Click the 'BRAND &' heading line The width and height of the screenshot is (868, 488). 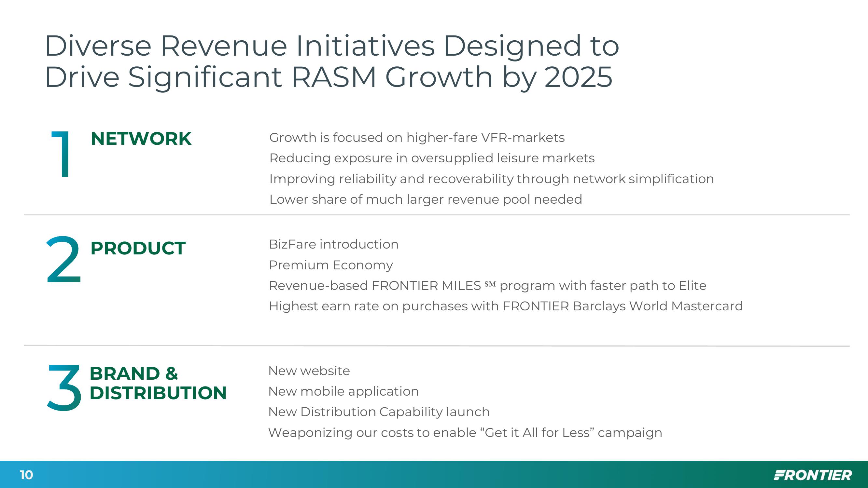(134, 373)
